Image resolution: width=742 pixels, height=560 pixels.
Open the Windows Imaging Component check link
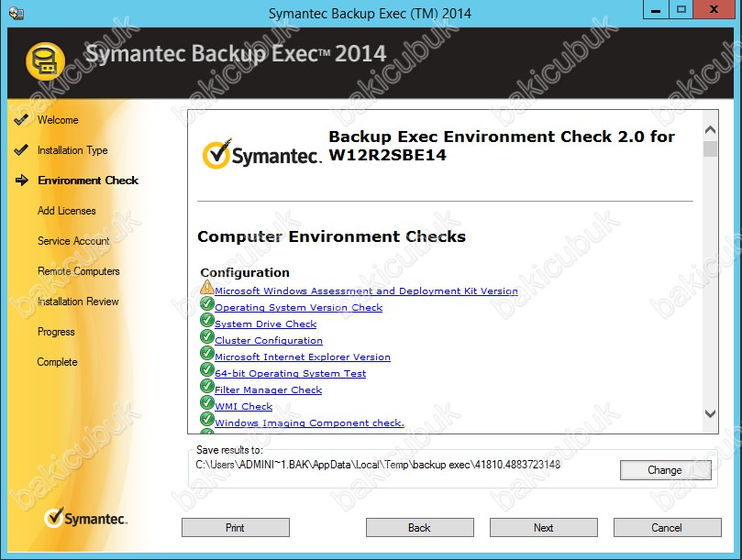pyautogui.click(x=309, y=423)
